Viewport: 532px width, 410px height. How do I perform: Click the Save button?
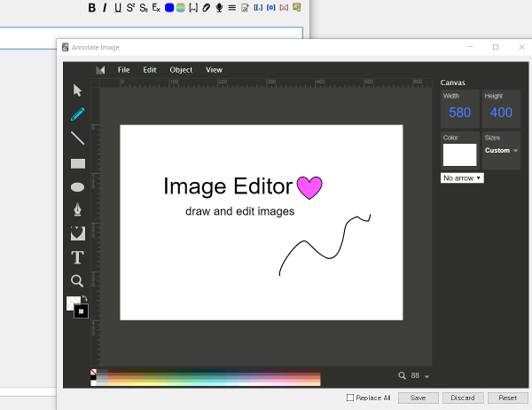pyautogui.click(x=418, y=398)
